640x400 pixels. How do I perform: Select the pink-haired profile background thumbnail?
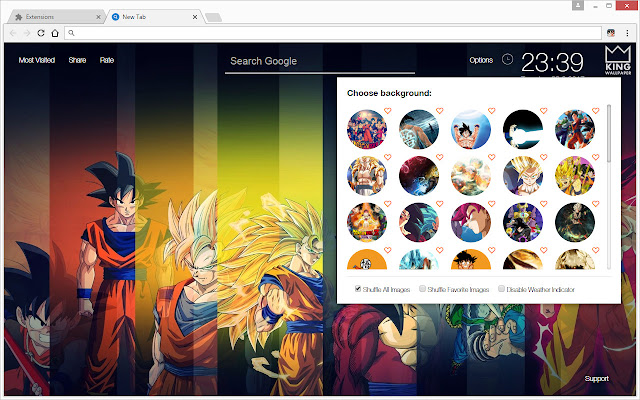tap(471, 222)
